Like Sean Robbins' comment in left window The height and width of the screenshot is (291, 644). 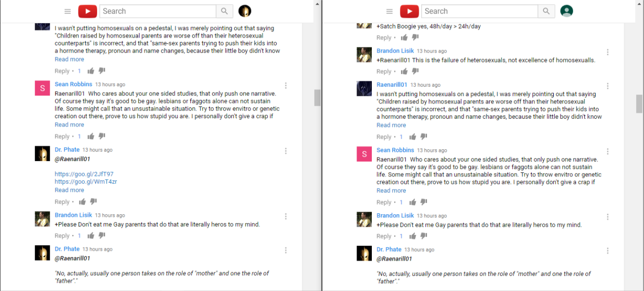point(91,136)
